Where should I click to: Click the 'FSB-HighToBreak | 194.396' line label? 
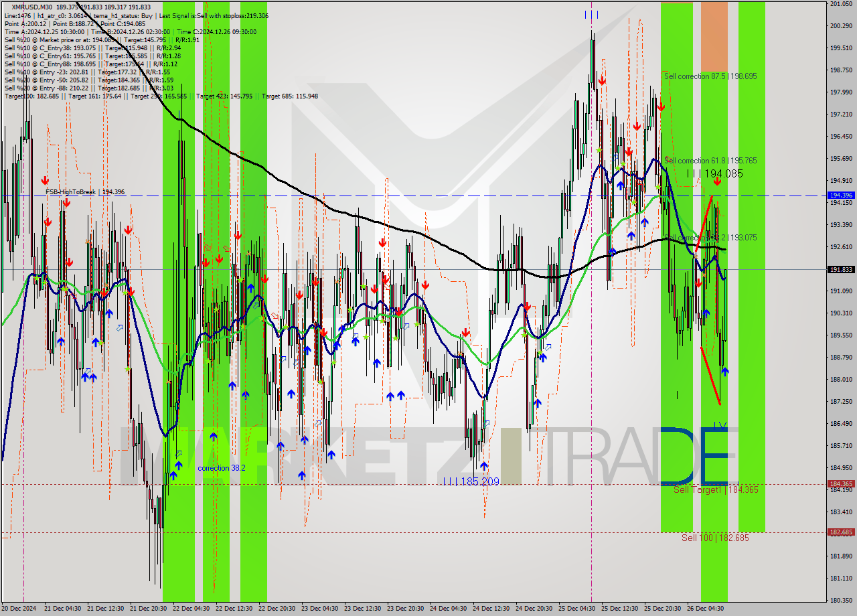[85, 192]
